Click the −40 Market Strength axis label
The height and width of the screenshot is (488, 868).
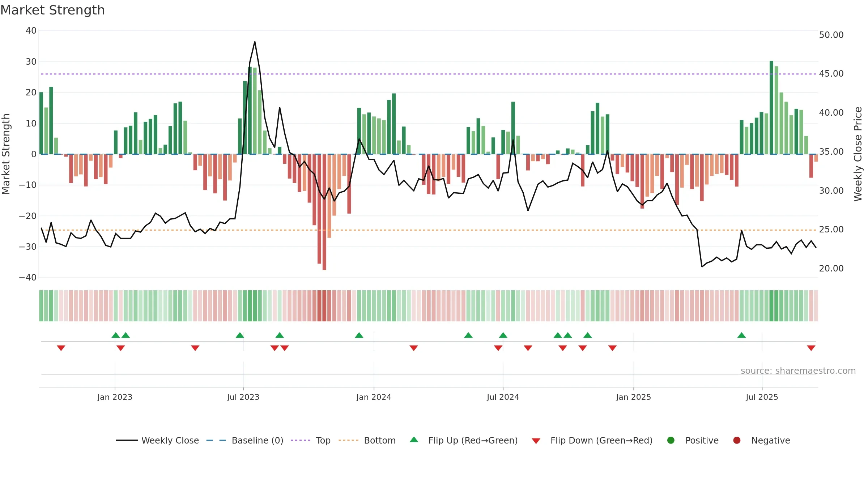click(x=27, y=277)
